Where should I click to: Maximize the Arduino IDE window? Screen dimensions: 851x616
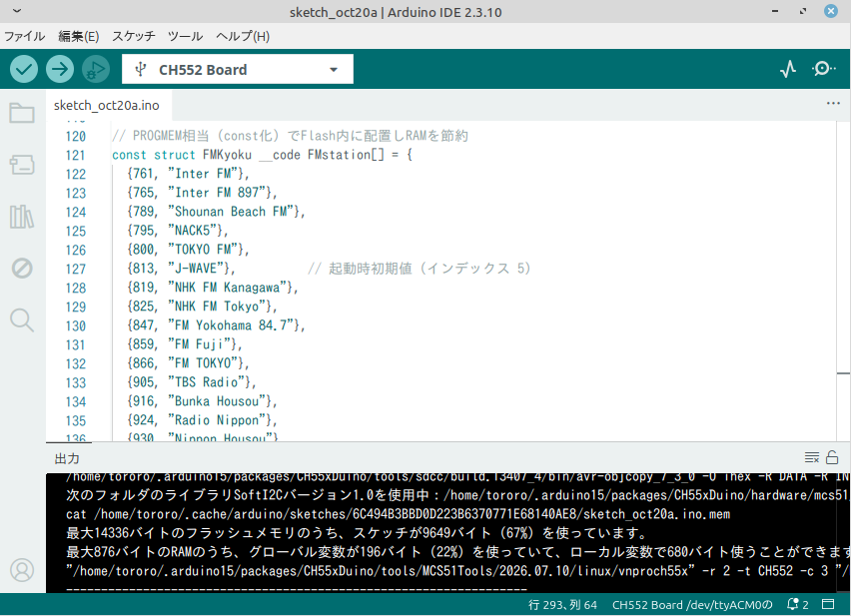point(803,11)
